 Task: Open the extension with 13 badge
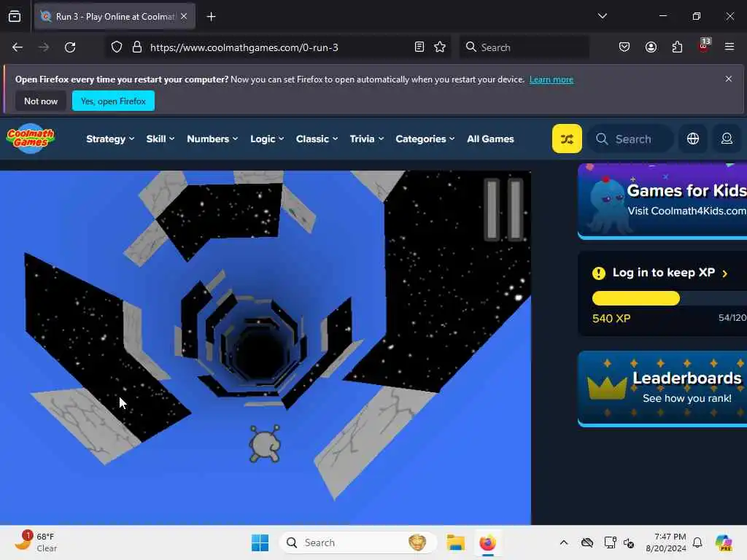click(x=703, y=46)
